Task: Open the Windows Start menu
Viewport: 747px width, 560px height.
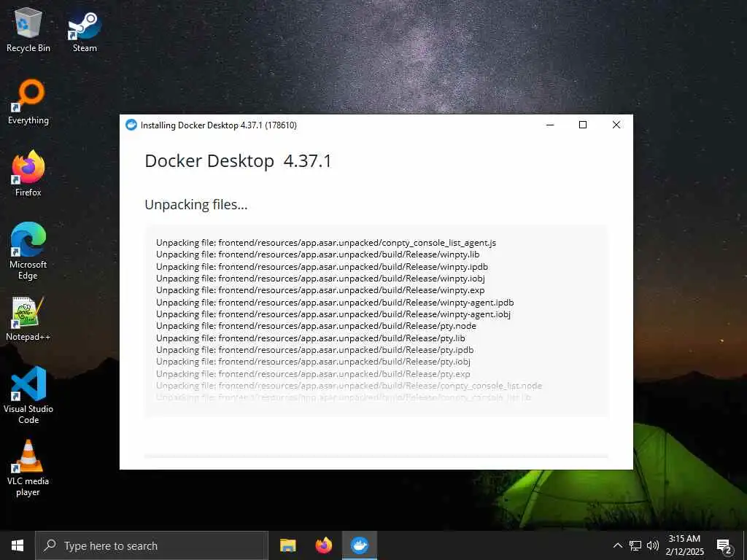Action: (18, 545)
